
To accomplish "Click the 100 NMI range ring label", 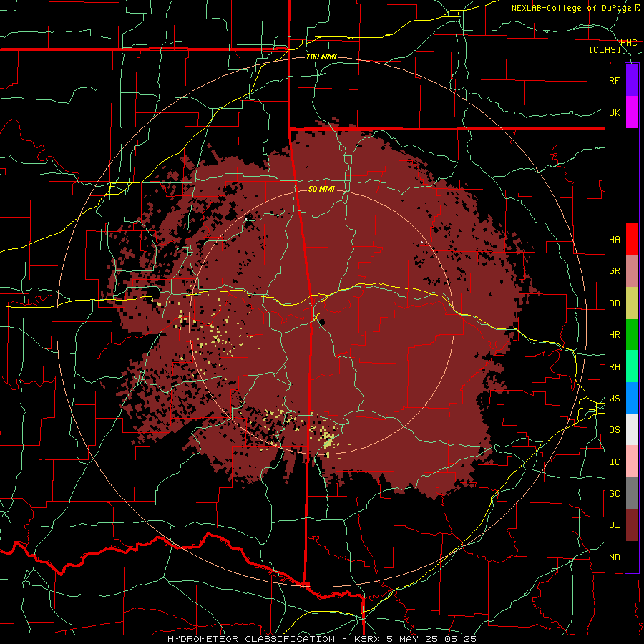I will pyautogui.click(x=321, y=57).
